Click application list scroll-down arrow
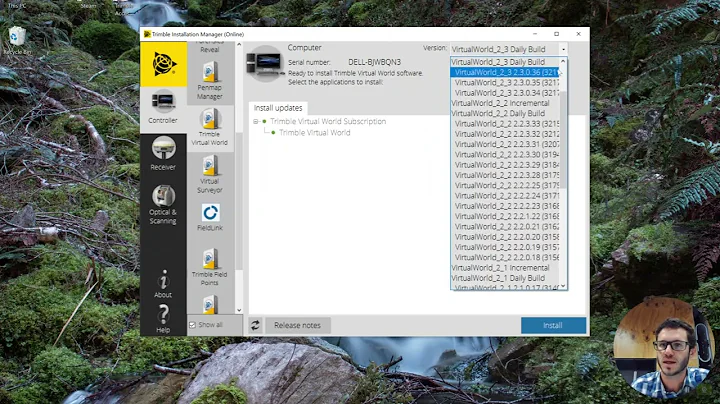 point(239,310)
